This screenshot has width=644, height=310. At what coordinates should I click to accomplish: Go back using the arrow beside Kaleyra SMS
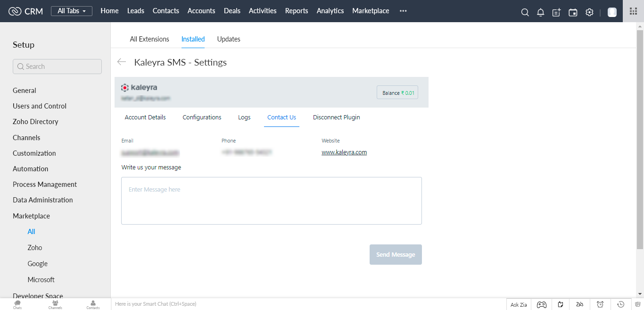tap(122, 62)
